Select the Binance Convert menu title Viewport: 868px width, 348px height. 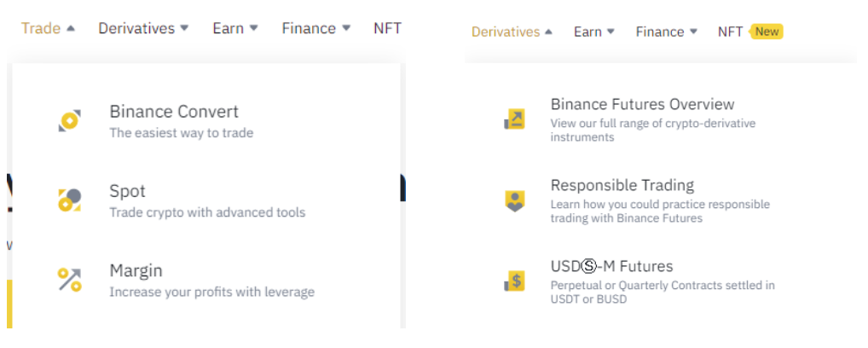(174, 112)
